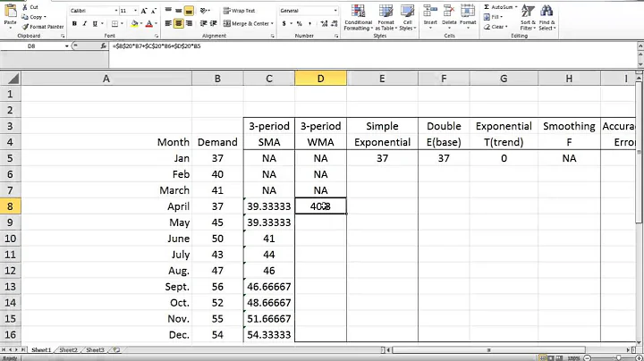The image size is (644, 361).
Task: Apply accounting dollar format
Action: pyautogui.click(x=284, y=24)
